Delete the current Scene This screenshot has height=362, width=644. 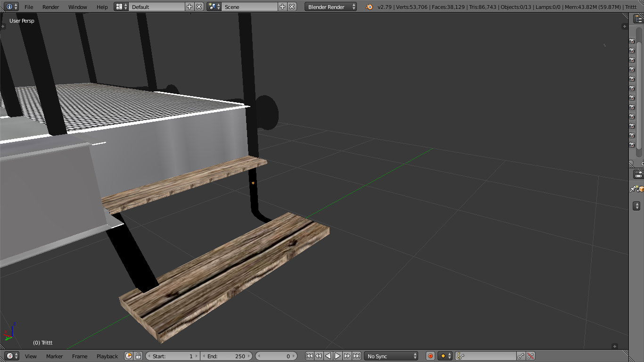point(292,7)
